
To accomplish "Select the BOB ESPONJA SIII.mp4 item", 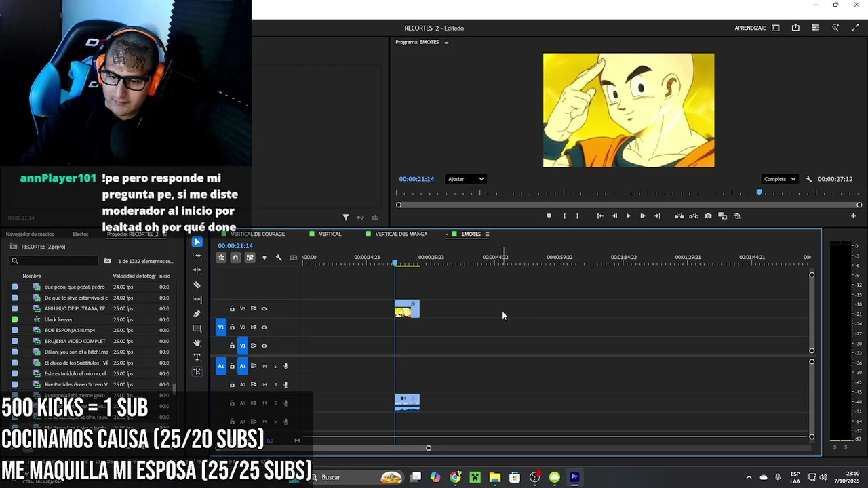I will point(70,330).
